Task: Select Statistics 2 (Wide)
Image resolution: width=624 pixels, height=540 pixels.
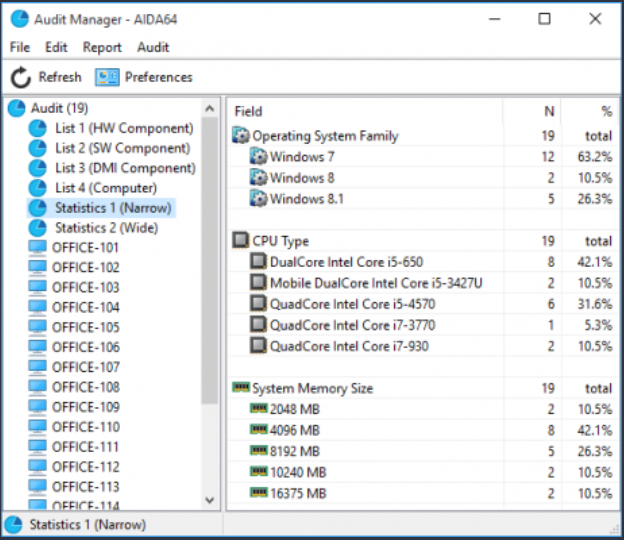Action: coord(106,228)
